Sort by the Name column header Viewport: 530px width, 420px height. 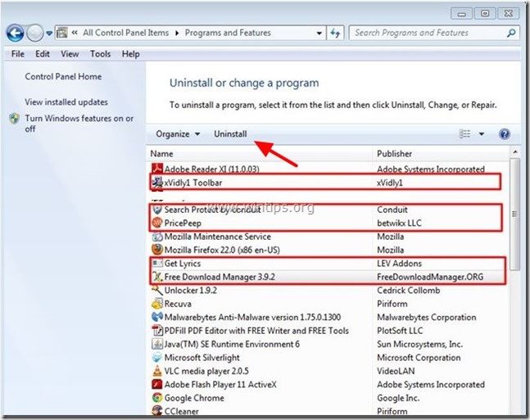(161, 154)
